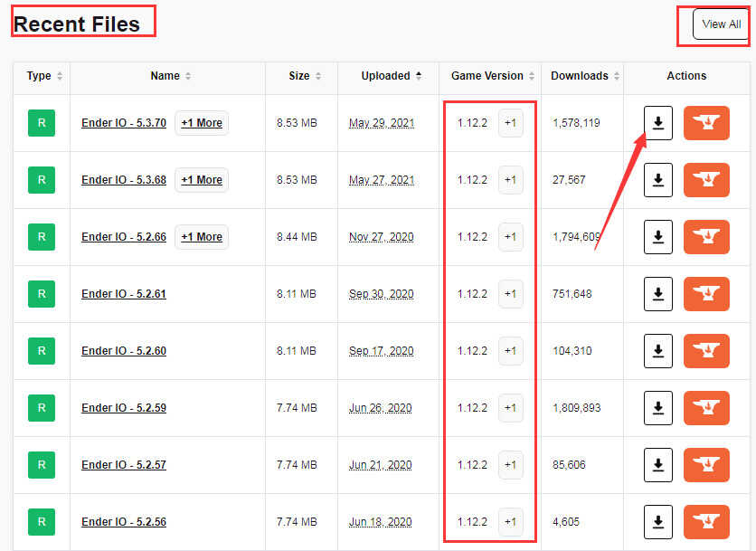Click orange install button for Ender IO 5.2.61
The height and width of the screenshot is (551, 756).
pyautogui.click(x=706, y=294)
